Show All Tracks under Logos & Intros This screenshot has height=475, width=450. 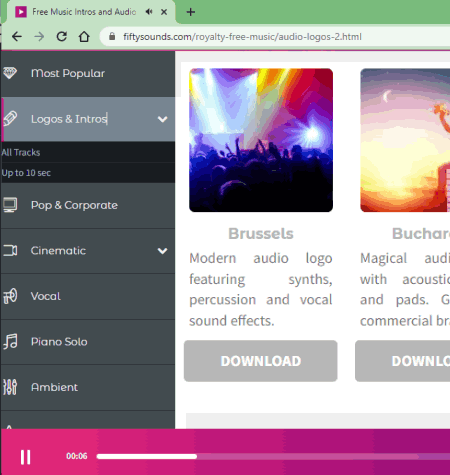(88, 152)
